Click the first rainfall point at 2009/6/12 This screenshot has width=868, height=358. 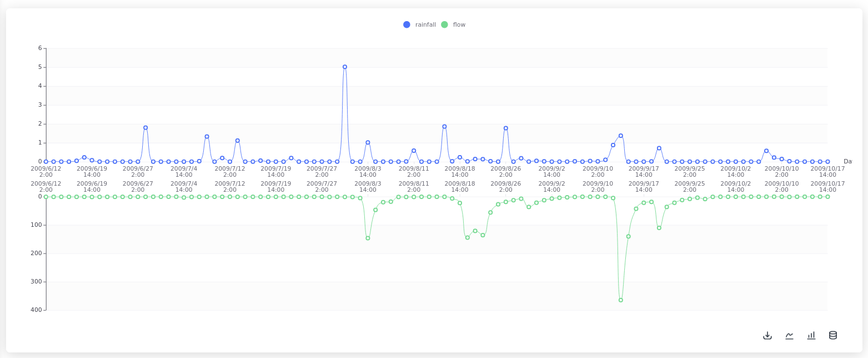(x=46, y=162)
